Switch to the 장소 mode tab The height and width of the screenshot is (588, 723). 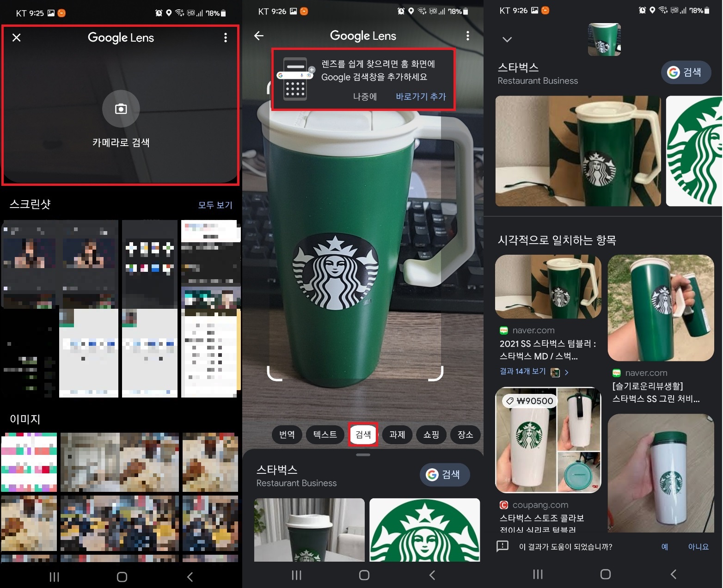[x=465, y=435]
